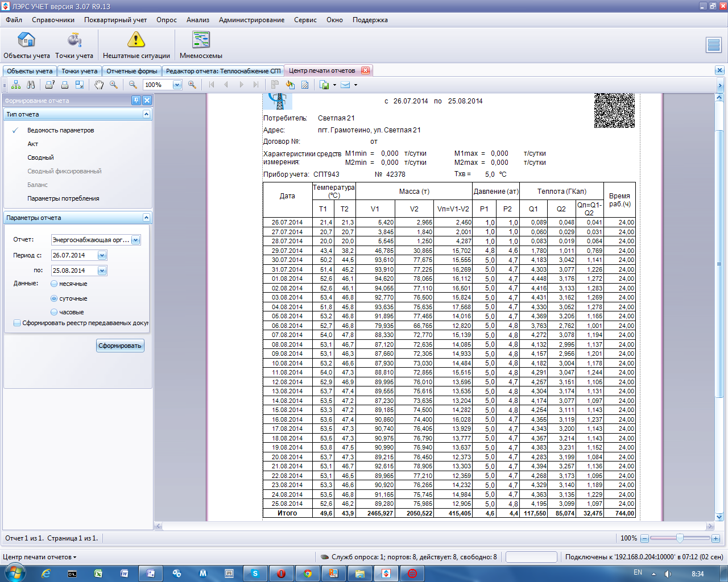Select the hand pan tool
Viewport: 728px width, 582px height.
(99, 85)
